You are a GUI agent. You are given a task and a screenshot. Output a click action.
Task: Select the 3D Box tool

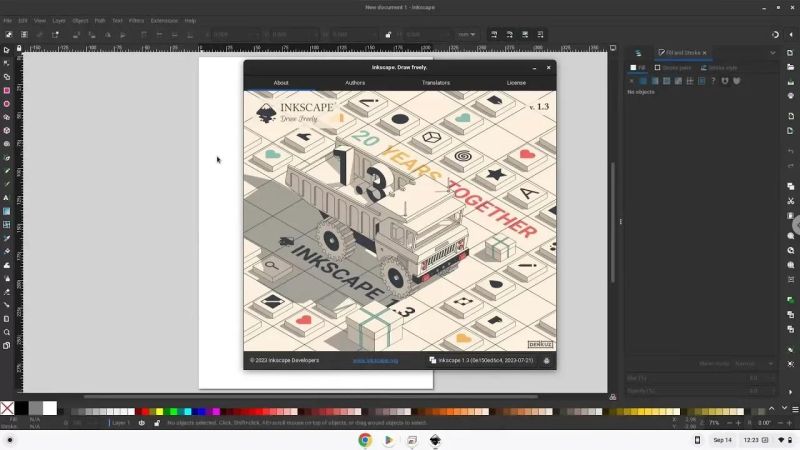(x=7, y=131)
